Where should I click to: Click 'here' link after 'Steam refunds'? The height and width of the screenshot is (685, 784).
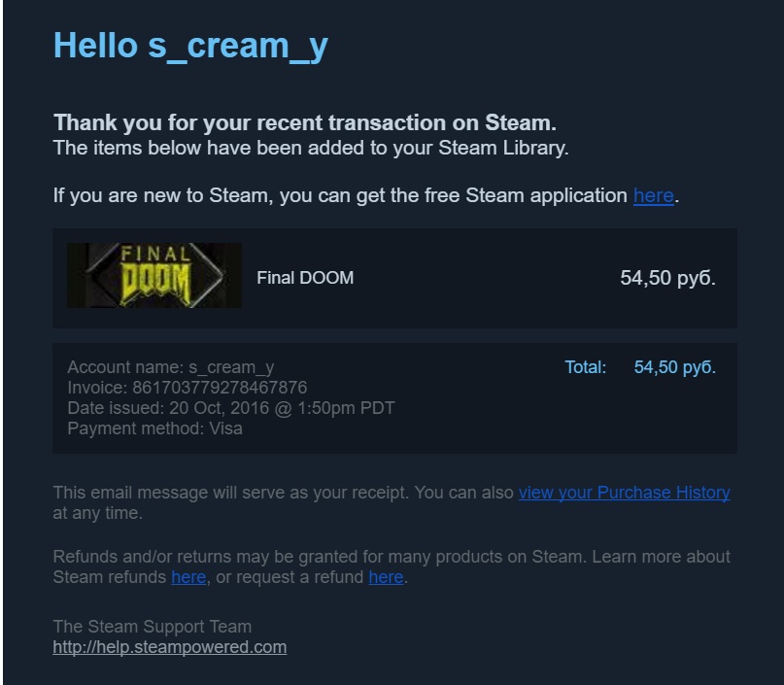click(x=188, y=577)
